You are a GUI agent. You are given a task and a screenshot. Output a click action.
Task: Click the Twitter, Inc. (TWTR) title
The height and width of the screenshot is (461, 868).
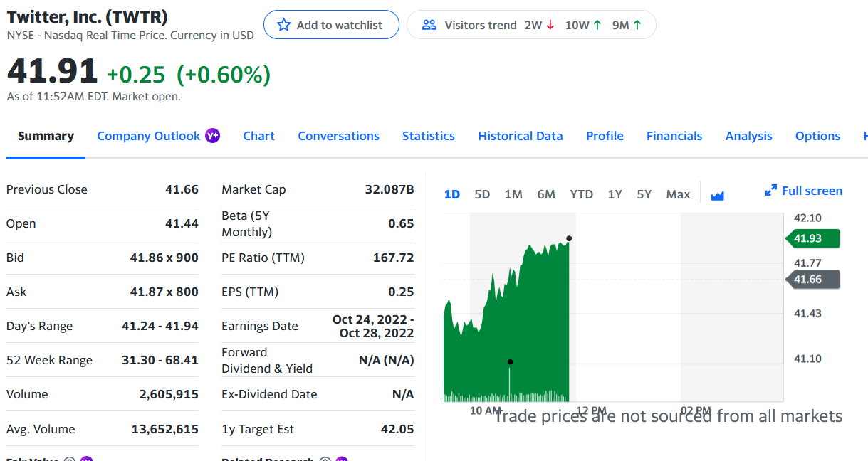click(88, 16)
